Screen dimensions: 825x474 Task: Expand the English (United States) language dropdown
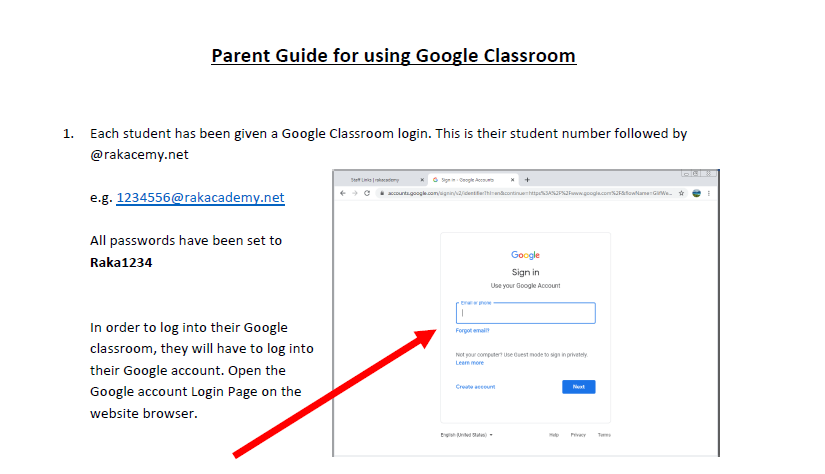click(x=467, y=435)
